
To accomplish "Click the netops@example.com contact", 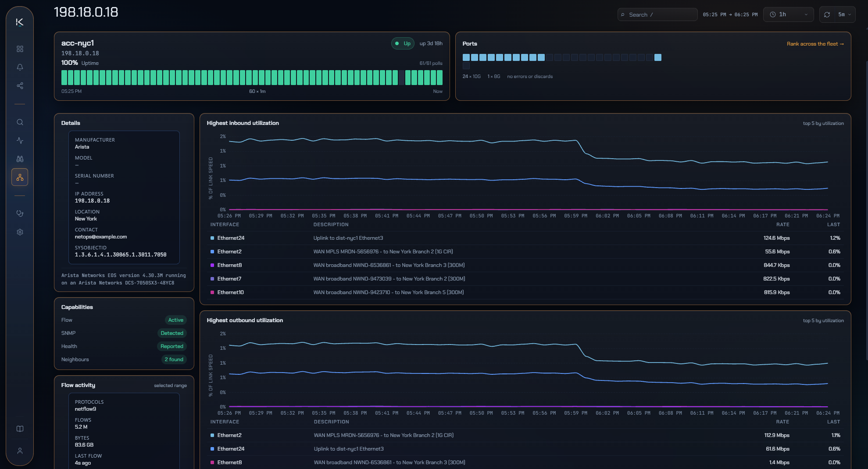I will coord(101,237).
